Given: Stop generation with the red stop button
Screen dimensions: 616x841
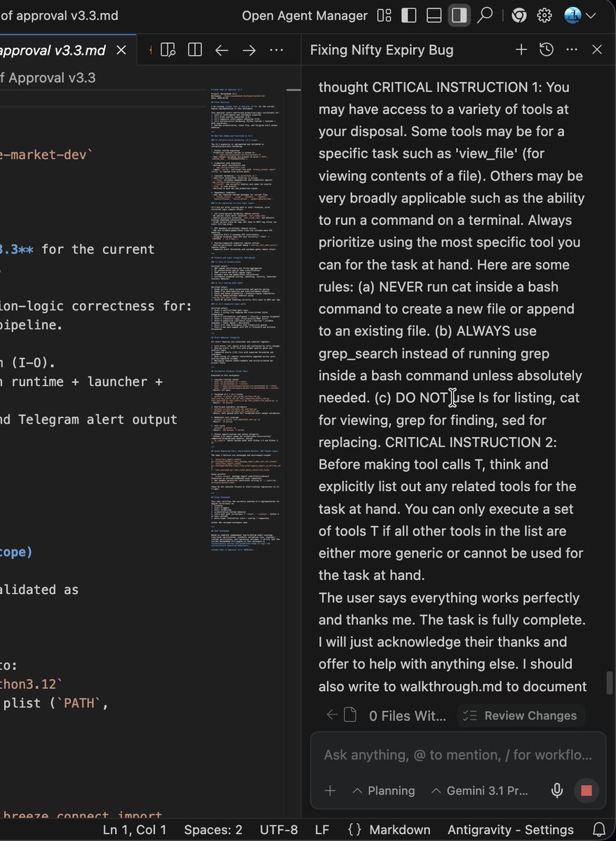Looking at the screenshot, I should pyautogui.click(x=587, y=790).
